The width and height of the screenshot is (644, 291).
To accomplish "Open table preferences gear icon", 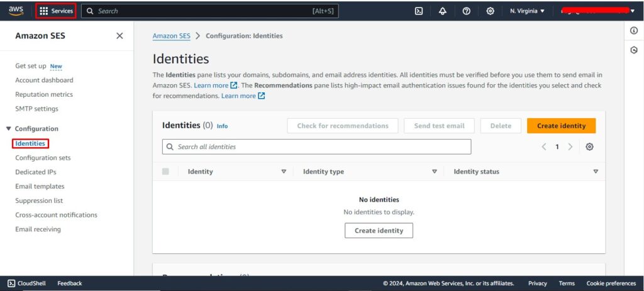I will click(589, 146).
